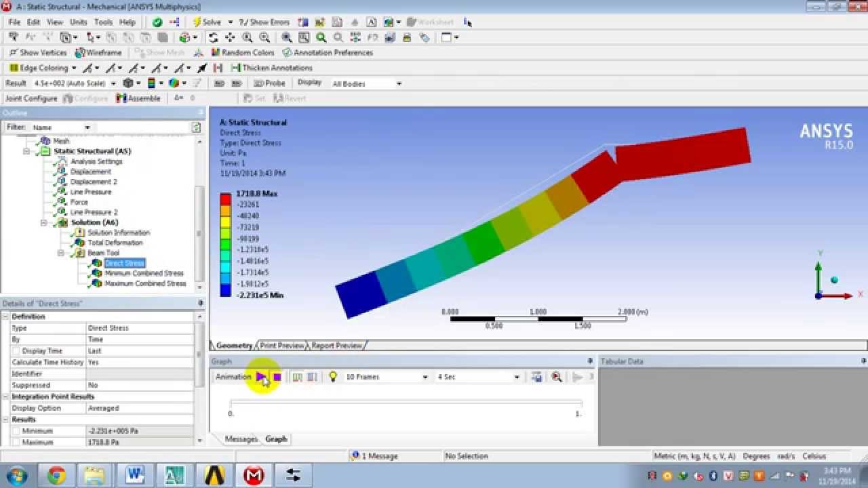The height and width of the screenshot is (488, 868).
Task: Click the export animation video icon
Action: tap(536, 377)
